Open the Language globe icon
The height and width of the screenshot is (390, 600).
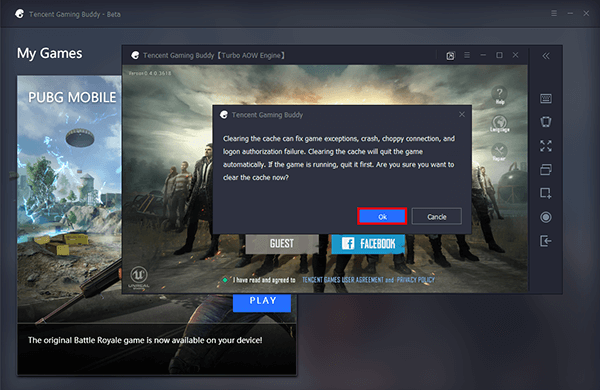point(499,123)
